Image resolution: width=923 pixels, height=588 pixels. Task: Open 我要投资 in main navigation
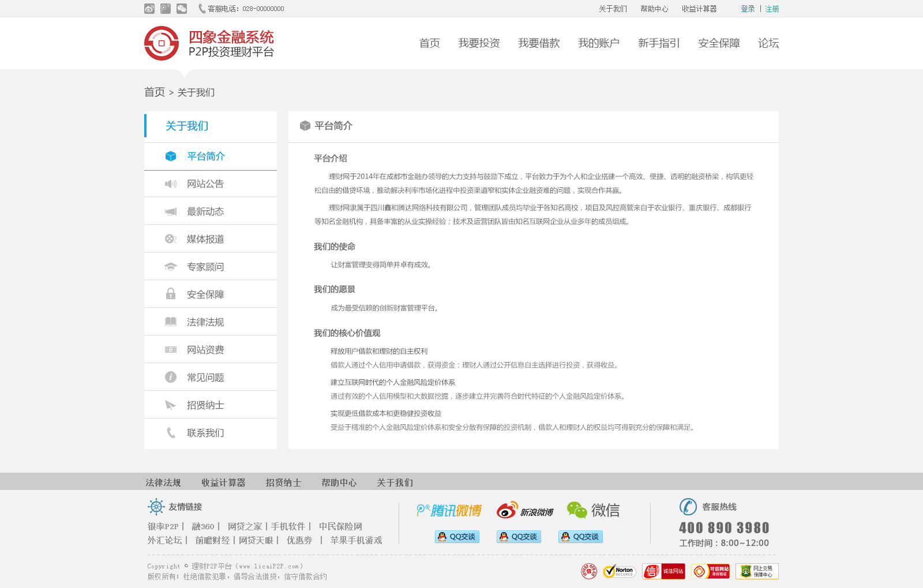point(479,43)
